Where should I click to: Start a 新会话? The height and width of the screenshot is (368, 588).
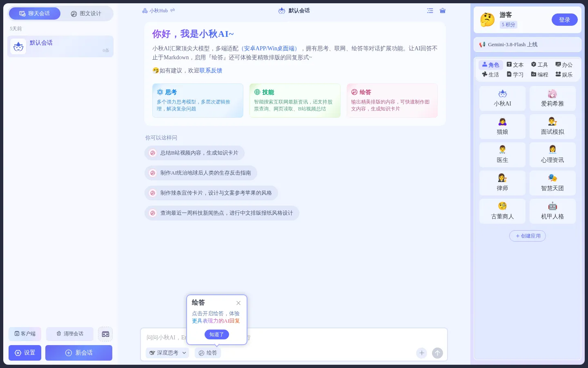[x=79, y=353]
